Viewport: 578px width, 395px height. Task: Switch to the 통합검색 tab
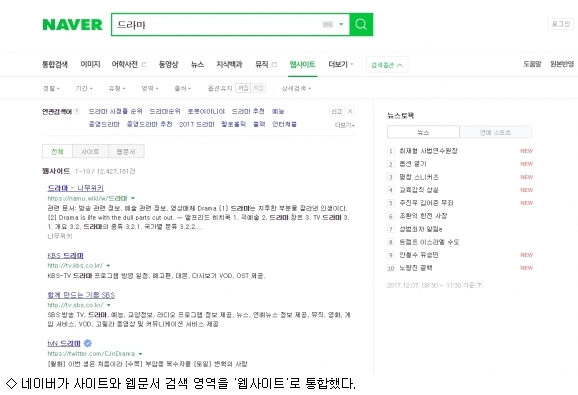[55, 64]
